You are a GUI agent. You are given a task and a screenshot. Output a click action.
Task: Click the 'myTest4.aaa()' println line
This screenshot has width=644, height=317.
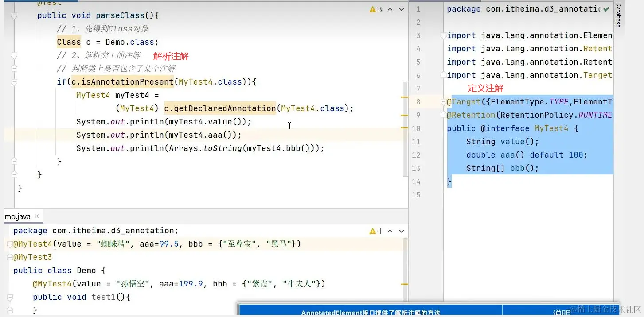159,135
